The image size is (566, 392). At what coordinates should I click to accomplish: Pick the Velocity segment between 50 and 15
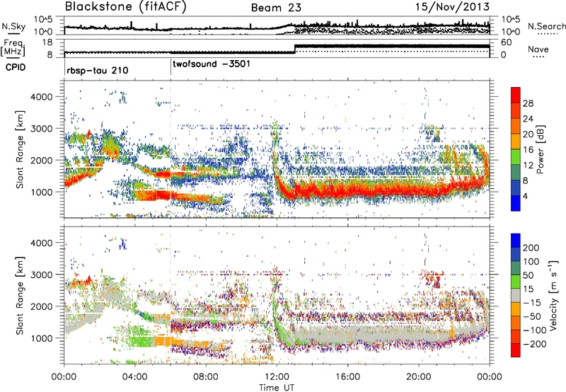(x=516, y=282)
